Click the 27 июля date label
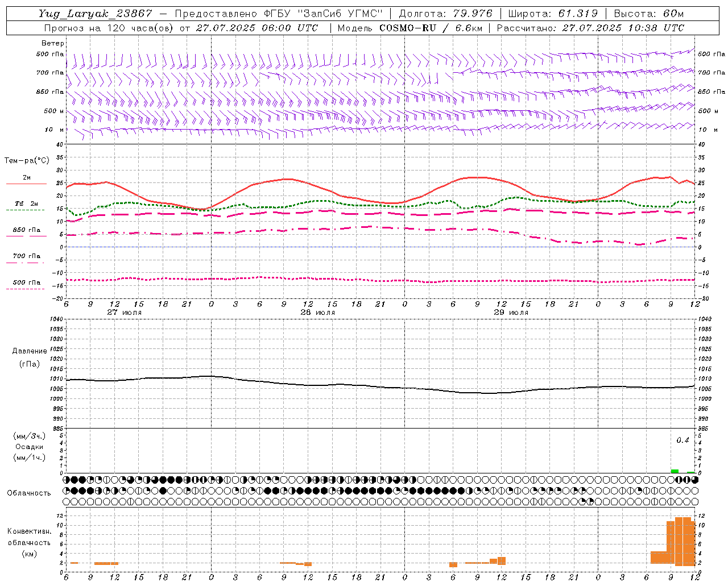 [125, 312]
